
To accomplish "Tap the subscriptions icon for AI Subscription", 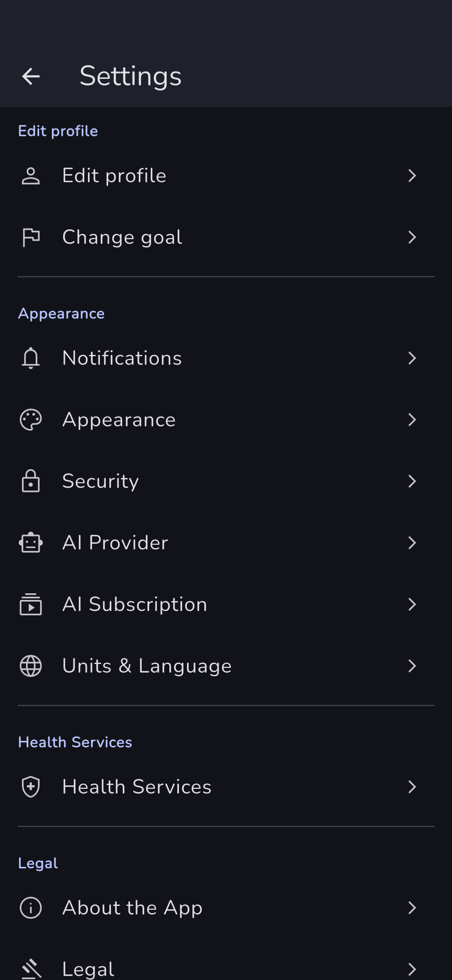I will 31,604.
